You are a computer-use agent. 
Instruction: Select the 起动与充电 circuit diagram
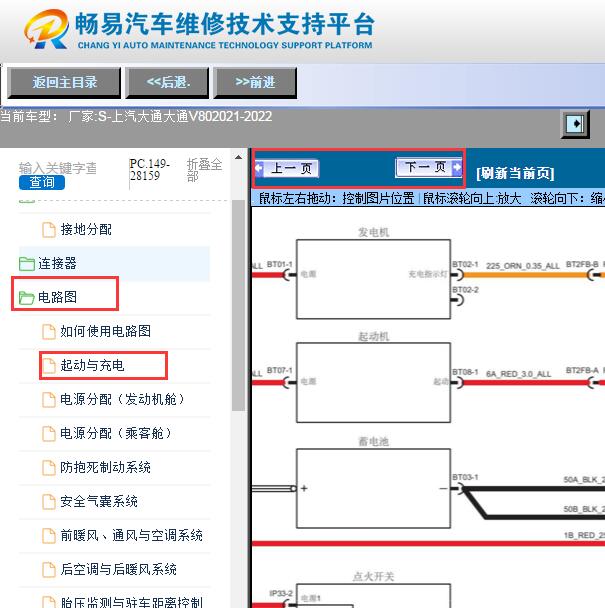(92, 365)
